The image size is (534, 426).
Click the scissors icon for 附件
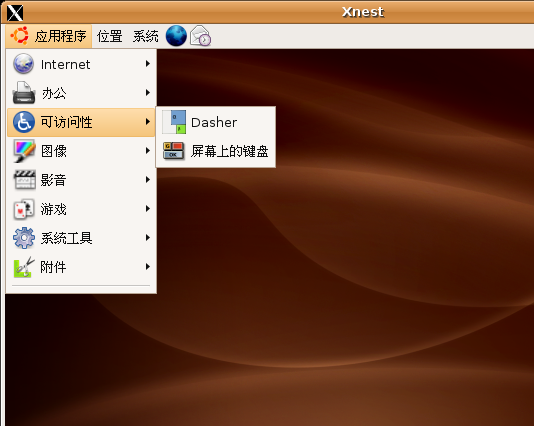pyautogui.click(x=24, y=267)
